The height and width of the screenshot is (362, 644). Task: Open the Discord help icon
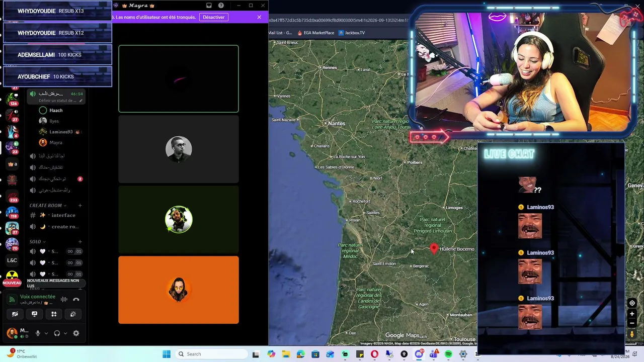tap(221, 6)
